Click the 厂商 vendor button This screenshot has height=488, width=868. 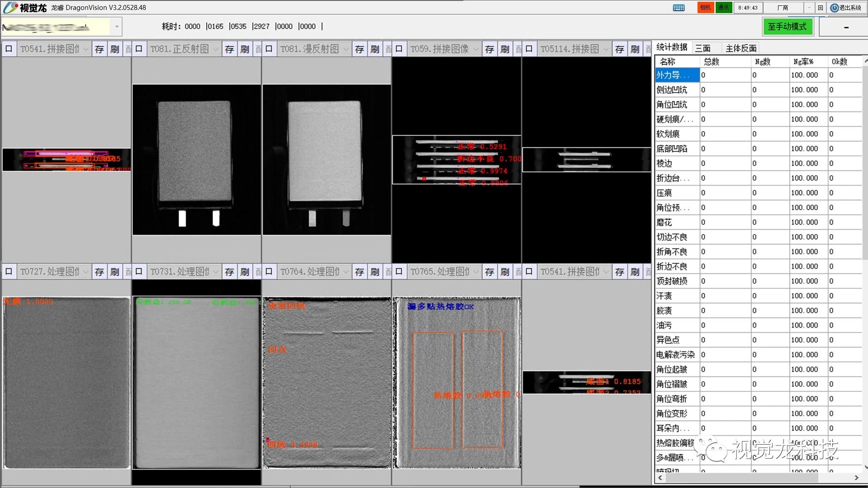783,8
